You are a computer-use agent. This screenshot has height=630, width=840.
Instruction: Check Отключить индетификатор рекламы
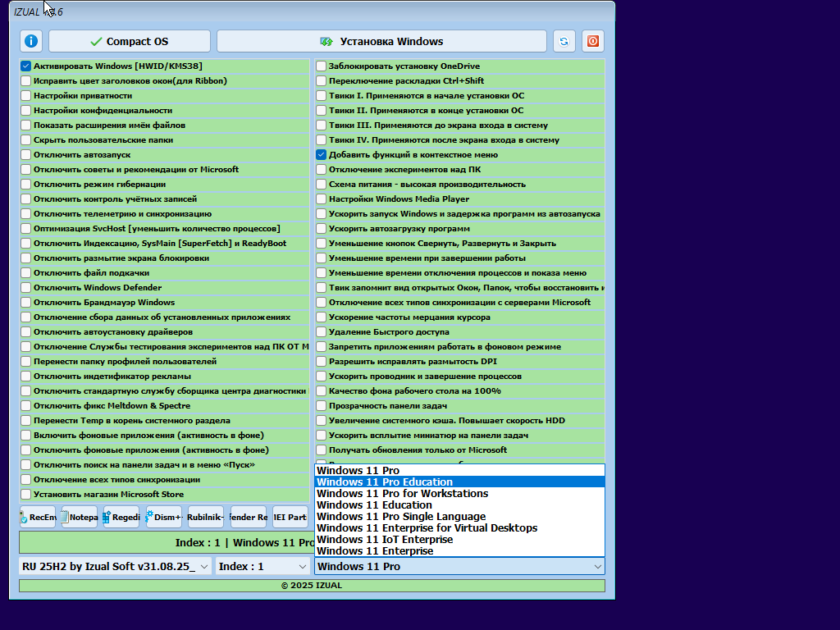tap(25, 376)
